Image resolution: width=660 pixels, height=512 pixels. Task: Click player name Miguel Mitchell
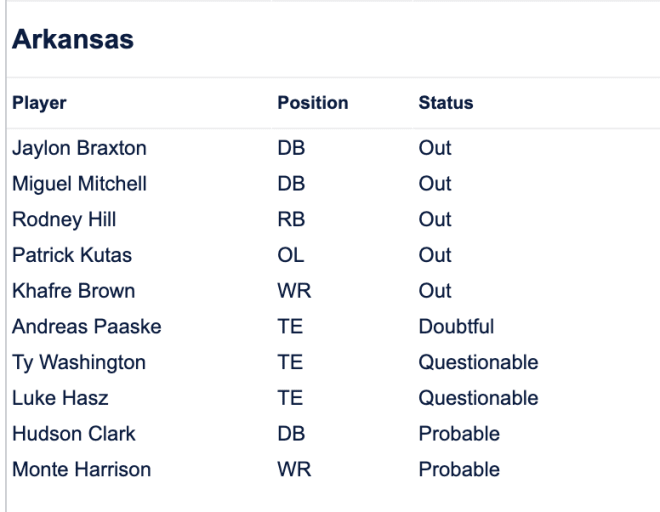click(x=79, y=184)
